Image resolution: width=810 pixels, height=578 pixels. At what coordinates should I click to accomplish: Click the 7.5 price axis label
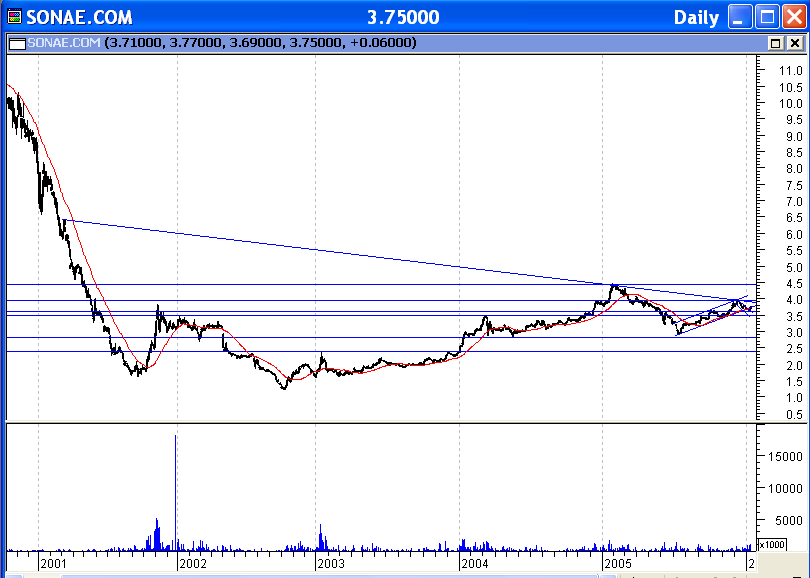coord(794,185)
